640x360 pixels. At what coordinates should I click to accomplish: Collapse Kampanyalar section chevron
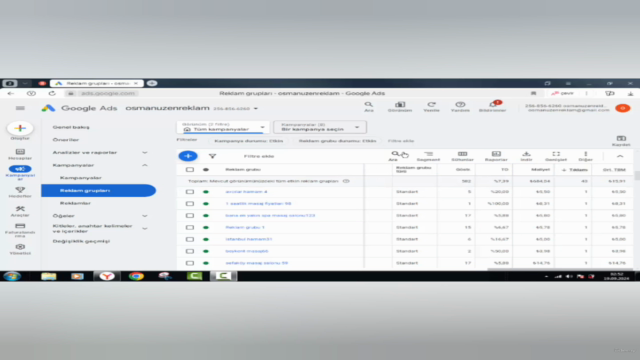point(144,165)
